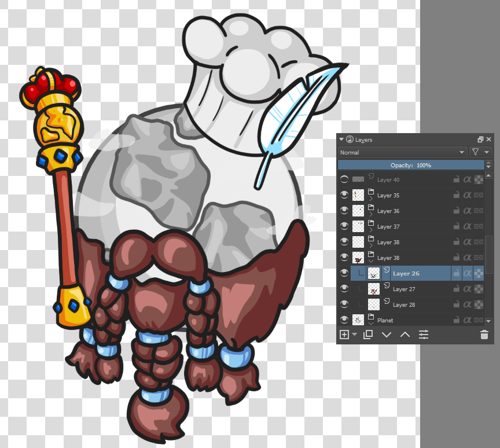Expand the Layer 35 group

coord(371,199)
